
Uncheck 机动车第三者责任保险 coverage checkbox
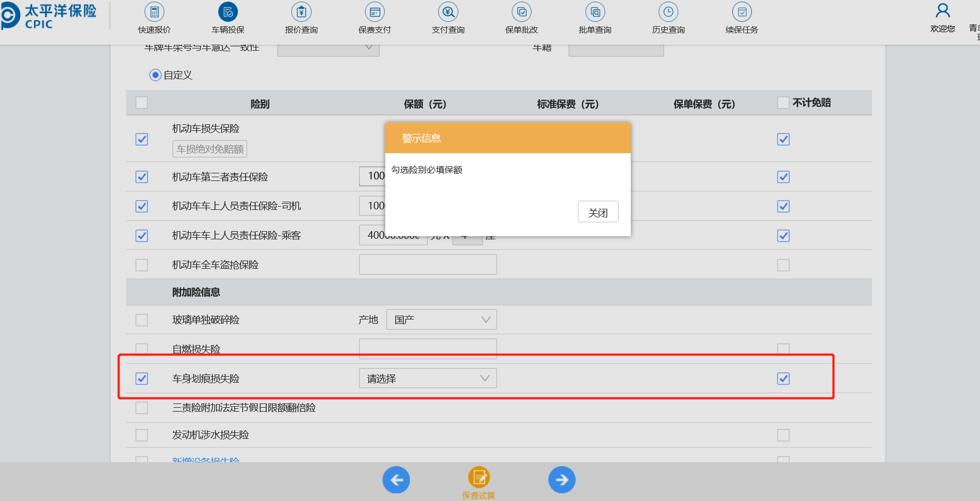pyautogui.click(x=142, y=177)
